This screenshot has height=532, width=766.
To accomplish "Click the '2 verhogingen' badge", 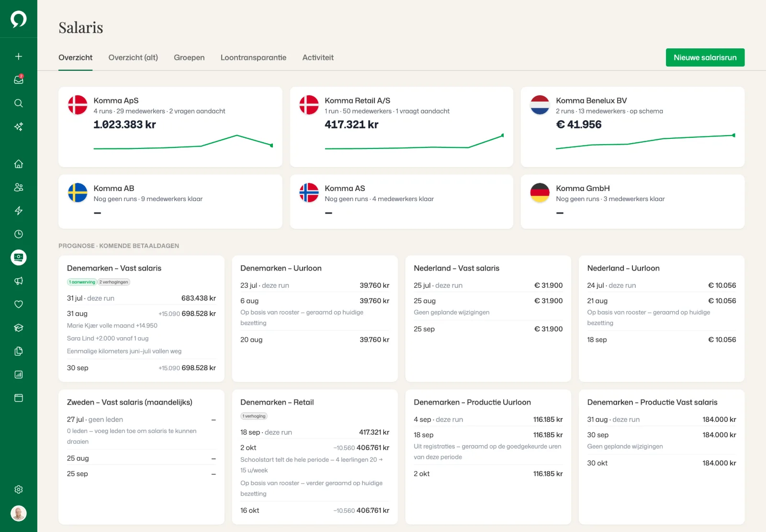I will (x=114, y=282).
